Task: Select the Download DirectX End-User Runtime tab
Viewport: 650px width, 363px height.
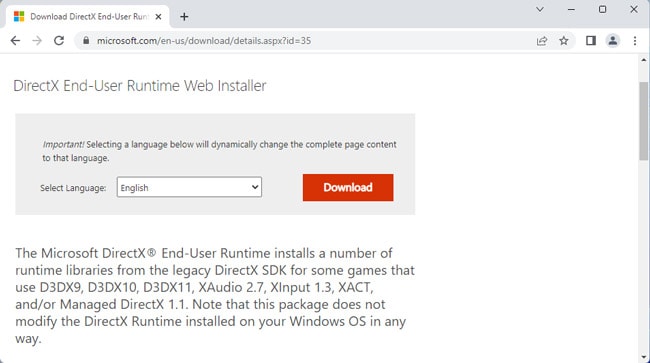Action: point(88,17)
